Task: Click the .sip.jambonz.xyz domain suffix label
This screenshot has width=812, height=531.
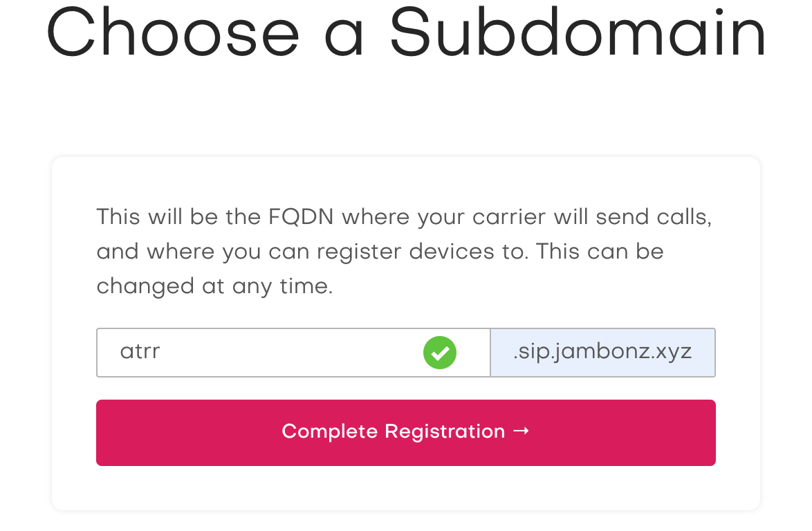Action: click(x=601, y=352)
